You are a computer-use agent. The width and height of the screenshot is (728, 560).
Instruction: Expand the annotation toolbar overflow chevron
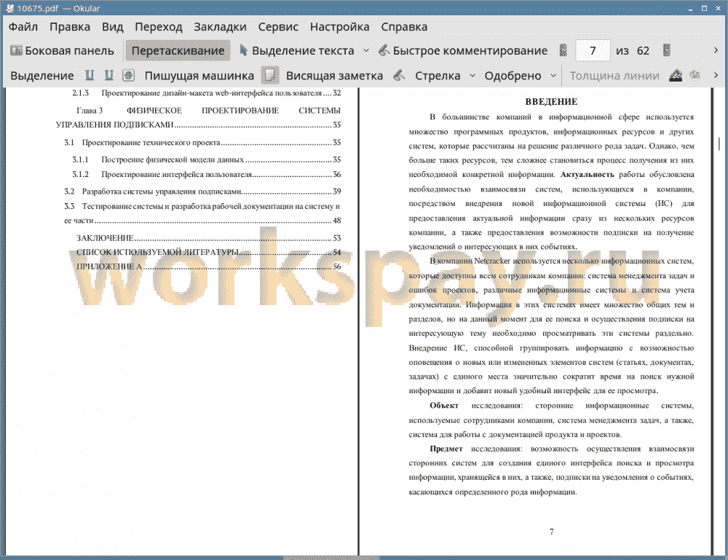[x=716, y=75]
